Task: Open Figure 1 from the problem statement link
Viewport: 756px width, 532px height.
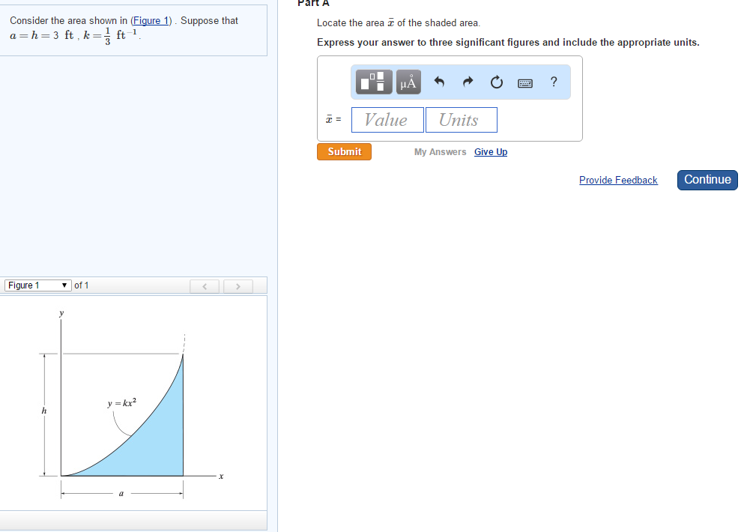Action: tap(150, 20)
